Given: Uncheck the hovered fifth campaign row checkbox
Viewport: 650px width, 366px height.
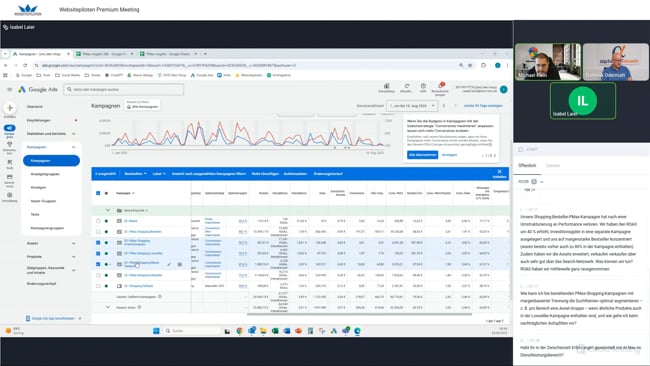Looking at the screenshot, I should (x=98, y=264).
